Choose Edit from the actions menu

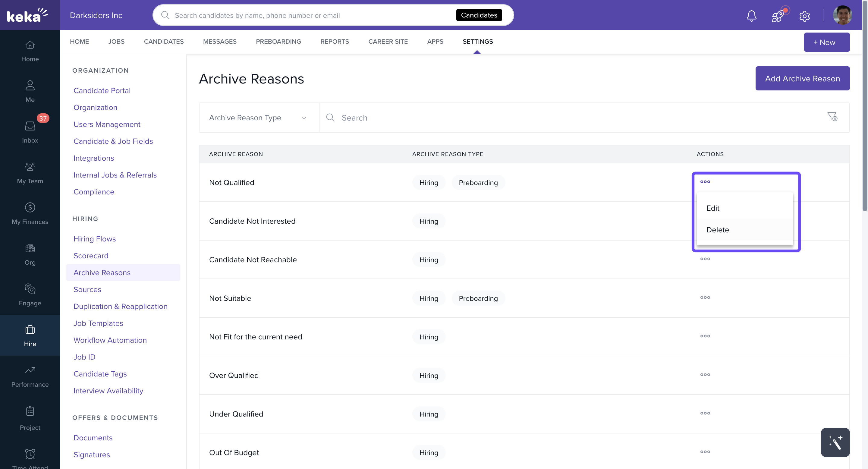pos(713,208)
